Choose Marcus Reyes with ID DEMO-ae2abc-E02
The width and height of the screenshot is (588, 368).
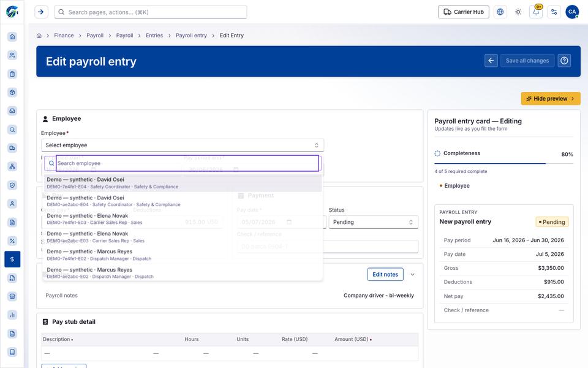183,273
